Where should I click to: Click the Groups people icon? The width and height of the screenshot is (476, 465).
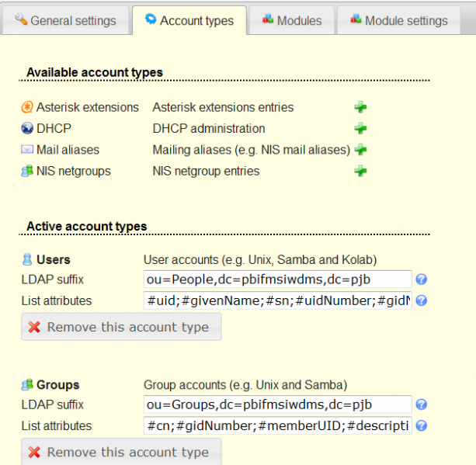tap(27, 384)
